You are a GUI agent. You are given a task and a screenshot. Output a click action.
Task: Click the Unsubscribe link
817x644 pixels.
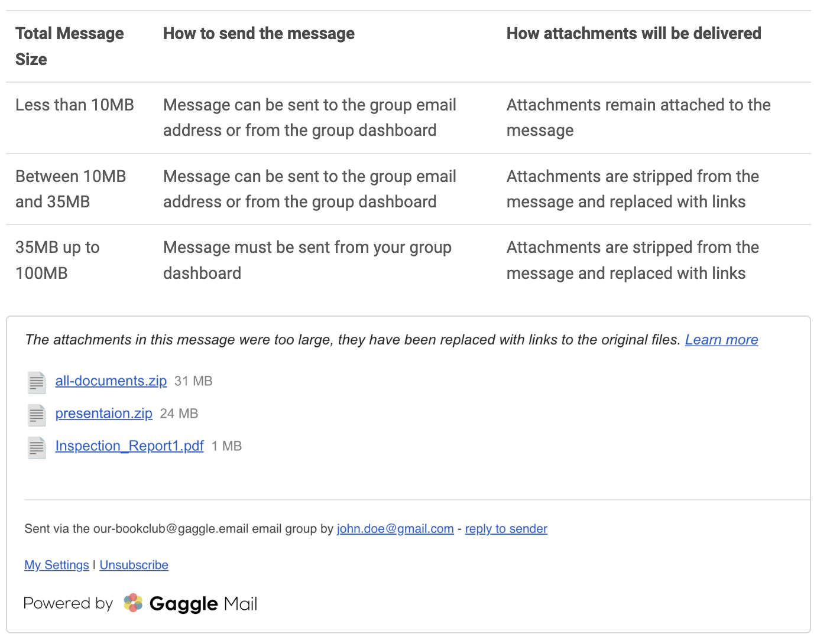point(134,565)
